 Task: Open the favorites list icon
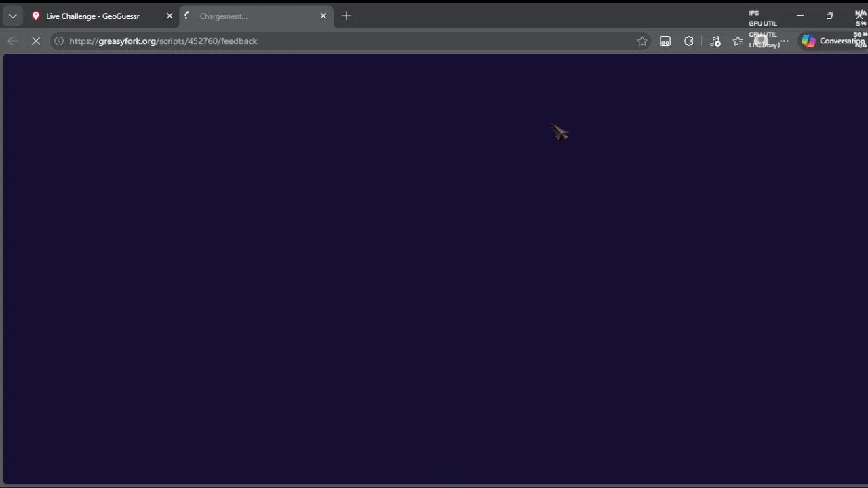click(738, 41)
